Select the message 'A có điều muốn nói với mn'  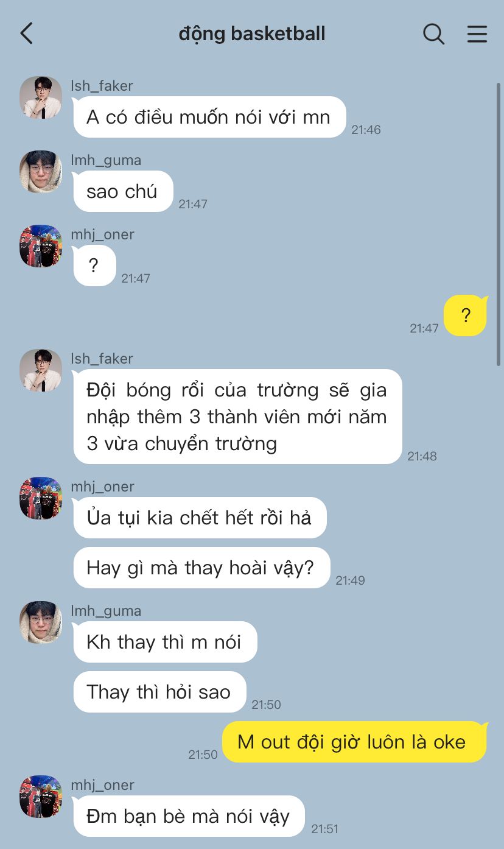(209, 117)
